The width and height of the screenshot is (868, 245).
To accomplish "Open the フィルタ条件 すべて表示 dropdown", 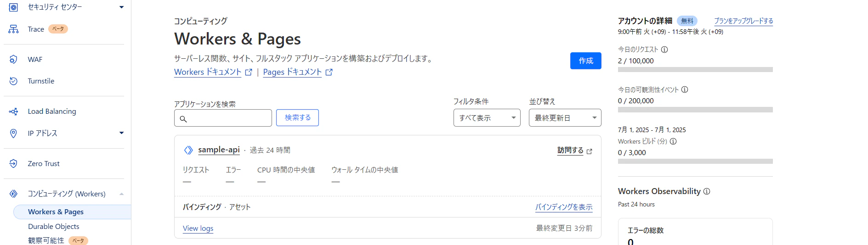I will pyautogui.click(x=487, y=118).
